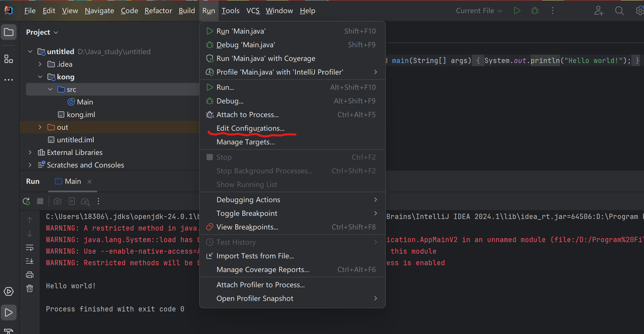Expand Open Profiler Snapshot submenu
This screenshot has height=334, width=644.
(x=292, y=299)
